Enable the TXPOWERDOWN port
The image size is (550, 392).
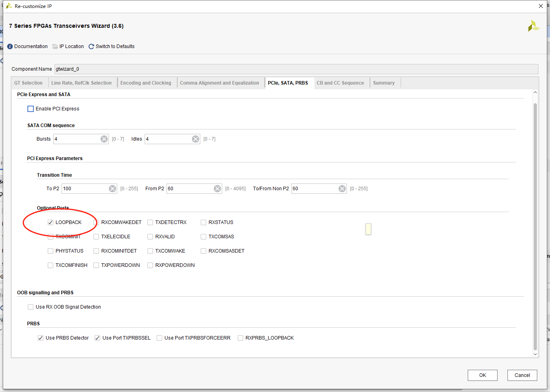96,265
